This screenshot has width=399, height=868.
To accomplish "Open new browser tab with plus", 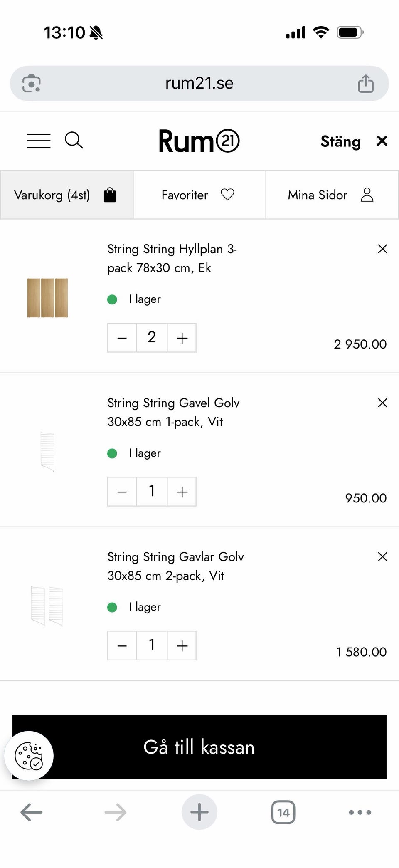I will 199,812.
